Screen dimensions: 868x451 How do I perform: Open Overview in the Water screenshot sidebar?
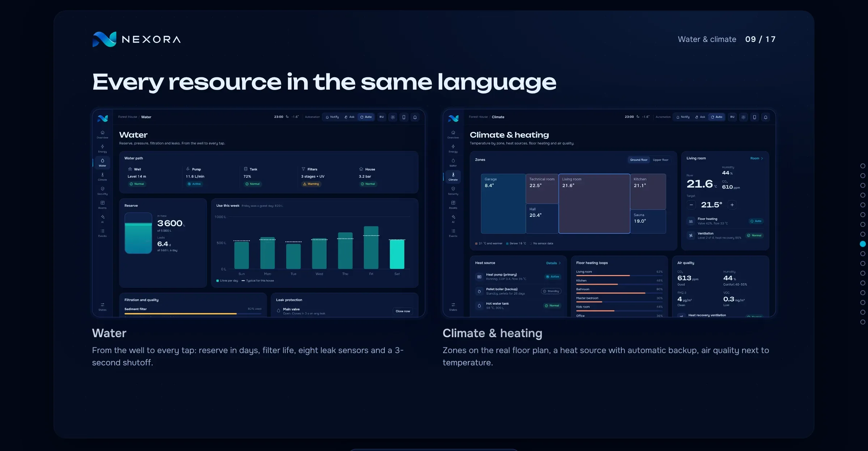point(102,134)
